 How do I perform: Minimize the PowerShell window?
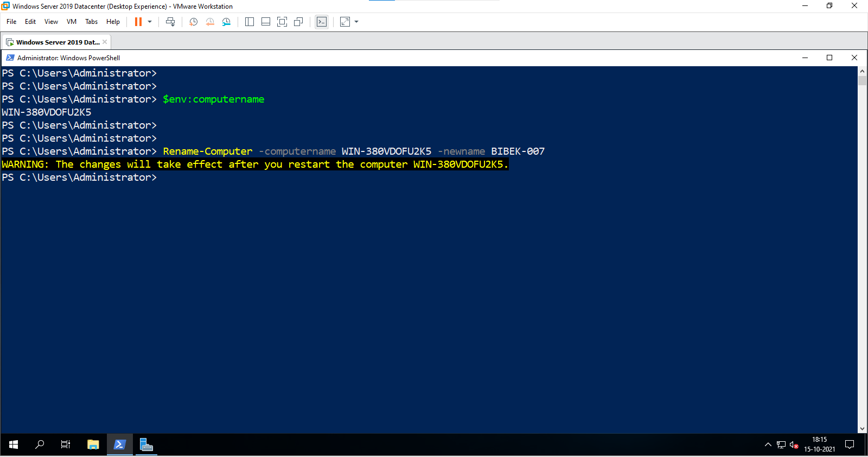pos(805,58)
